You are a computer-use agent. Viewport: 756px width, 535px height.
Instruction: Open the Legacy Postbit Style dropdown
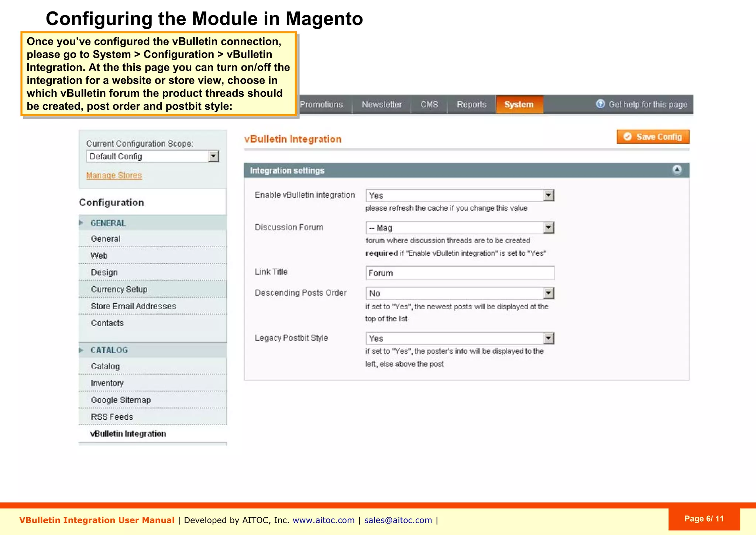pos(460,338)
